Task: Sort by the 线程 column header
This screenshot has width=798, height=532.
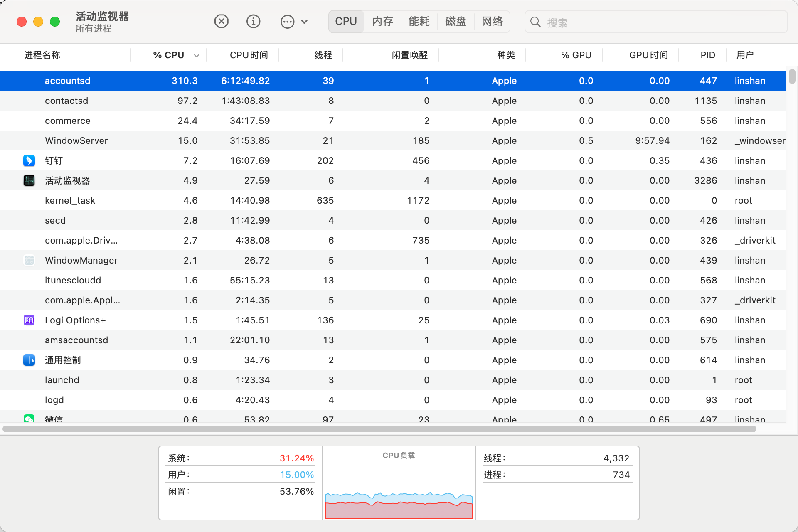Action: pyautogui.click(x=323, y=55)
